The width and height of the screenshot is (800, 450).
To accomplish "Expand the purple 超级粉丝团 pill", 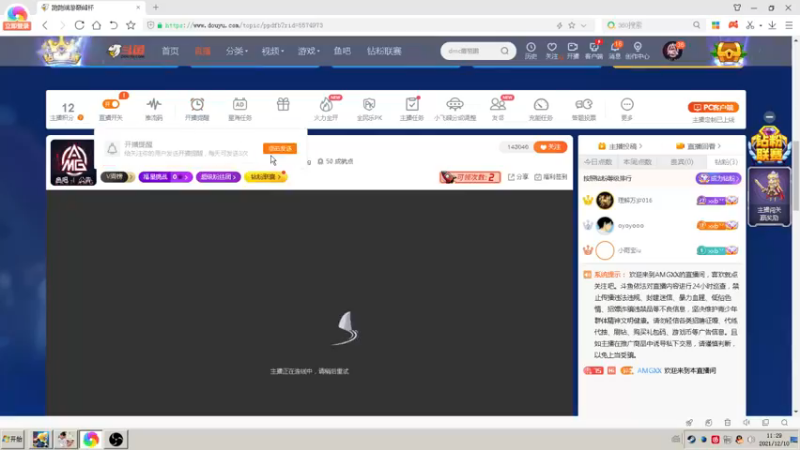I will click(218, 177).
